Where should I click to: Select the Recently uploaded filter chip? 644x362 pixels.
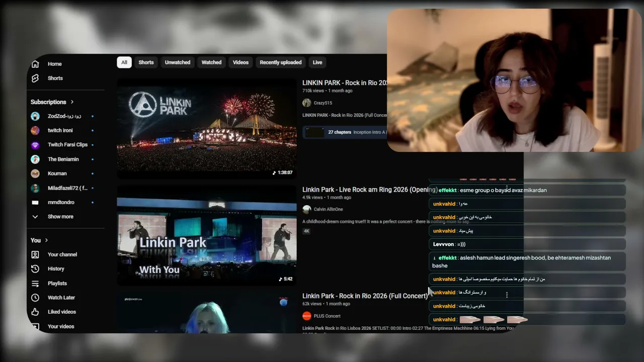pyautogui.click(x=281, y=62)
